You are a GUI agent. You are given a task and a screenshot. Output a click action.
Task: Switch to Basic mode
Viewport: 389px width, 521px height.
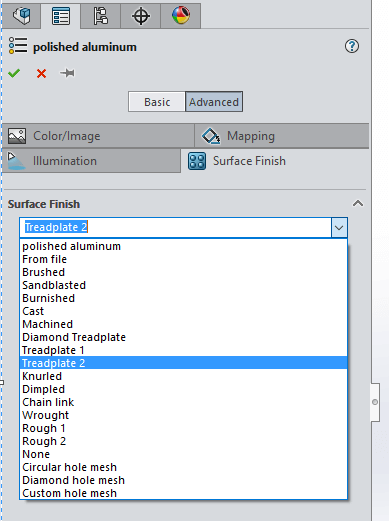157,102
